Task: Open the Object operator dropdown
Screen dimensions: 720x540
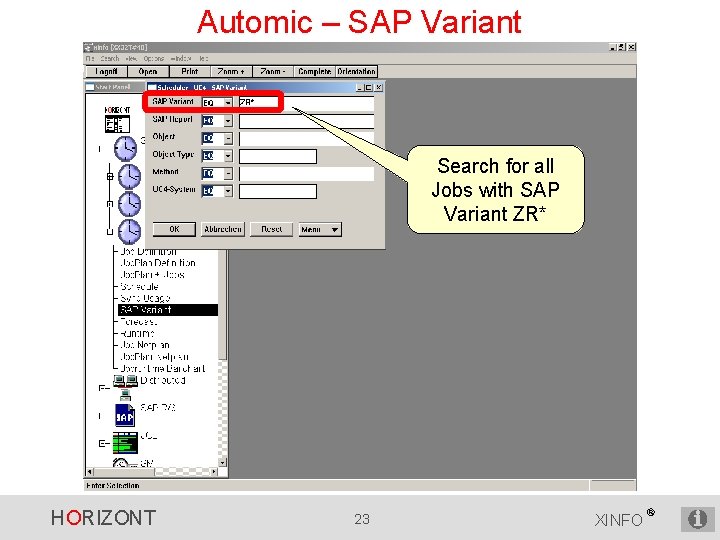Action: 228,138
